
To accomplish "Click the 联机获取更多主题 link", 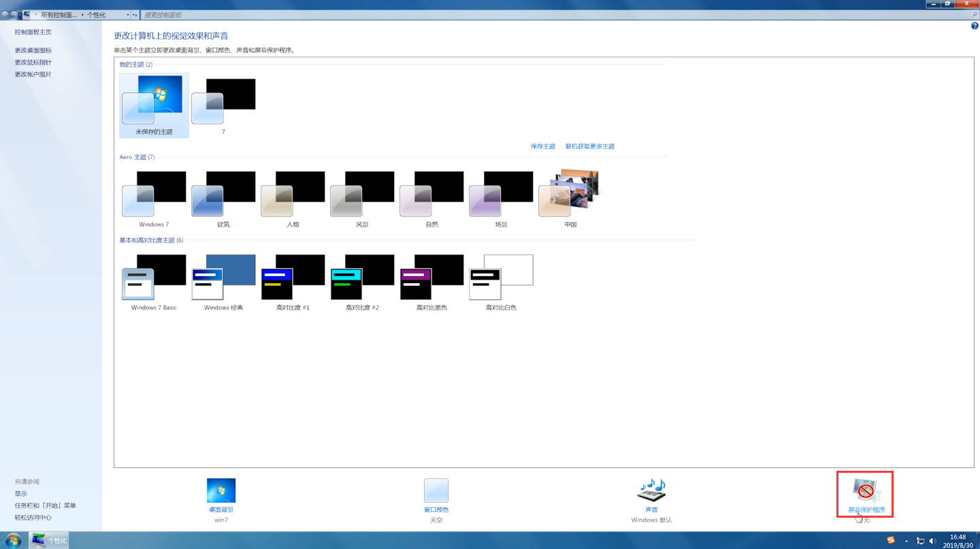I will [x=590, y=146].
